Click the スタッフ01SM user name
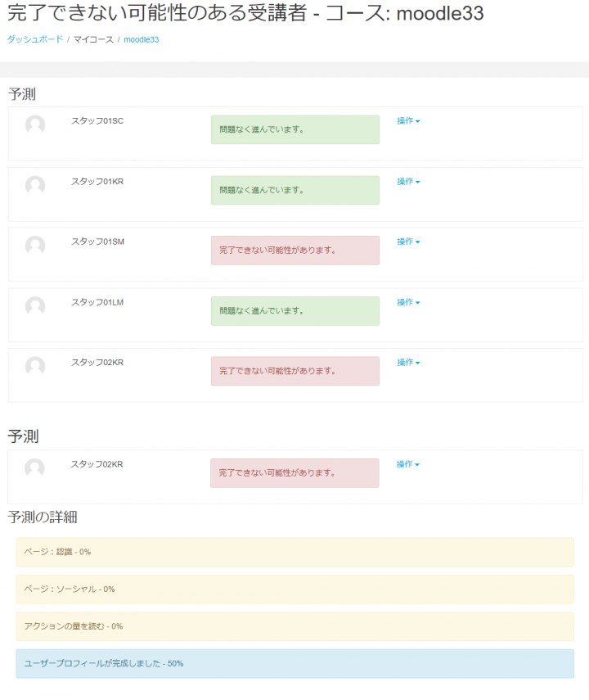The image size is (589, 700). (x=97, y=242)
